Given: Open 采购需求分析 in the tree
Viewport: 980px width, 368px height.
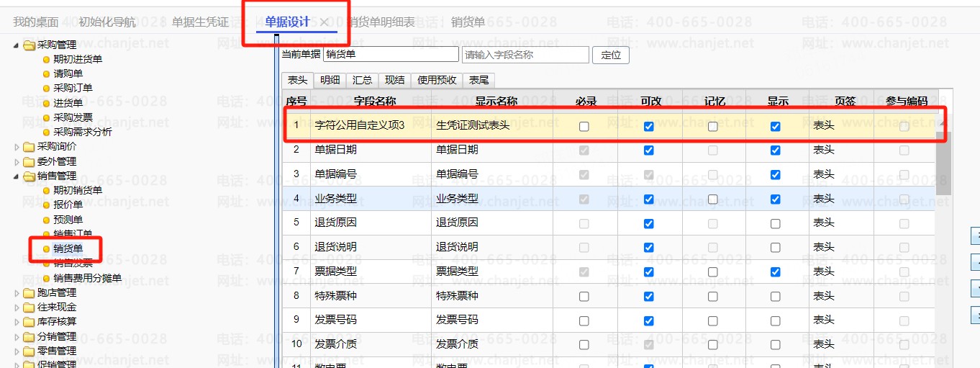Looking at the screenshot, I should point(83,132).
